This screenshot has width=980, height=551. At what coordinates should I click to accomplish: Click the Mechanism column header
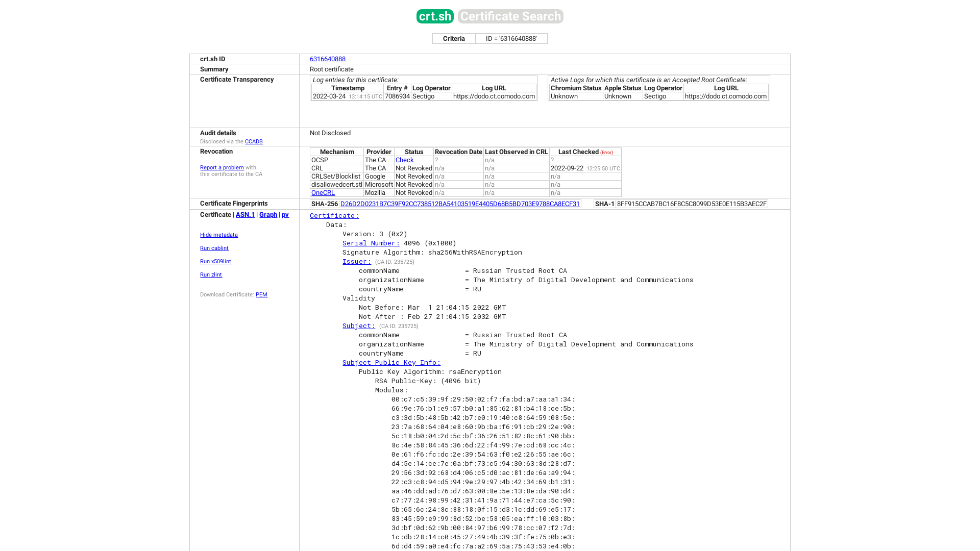coord(337,152)
